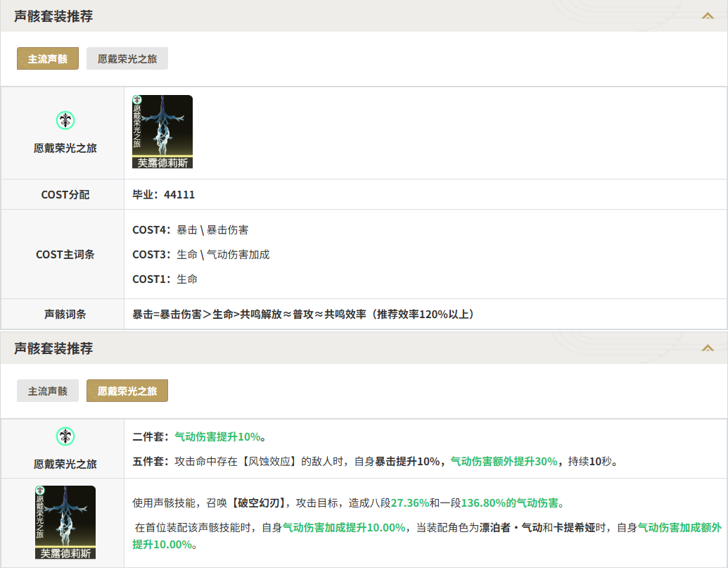This screenshot has height=568, width=728.
Task: Click the second 声骸套装推荐 section title
Action: (53, 348)
